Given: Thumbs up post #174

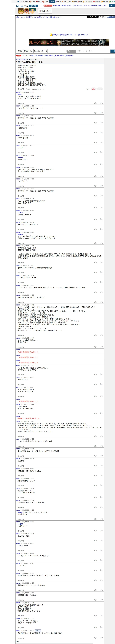Looking at the screenshot, I should tap(96, 627).
